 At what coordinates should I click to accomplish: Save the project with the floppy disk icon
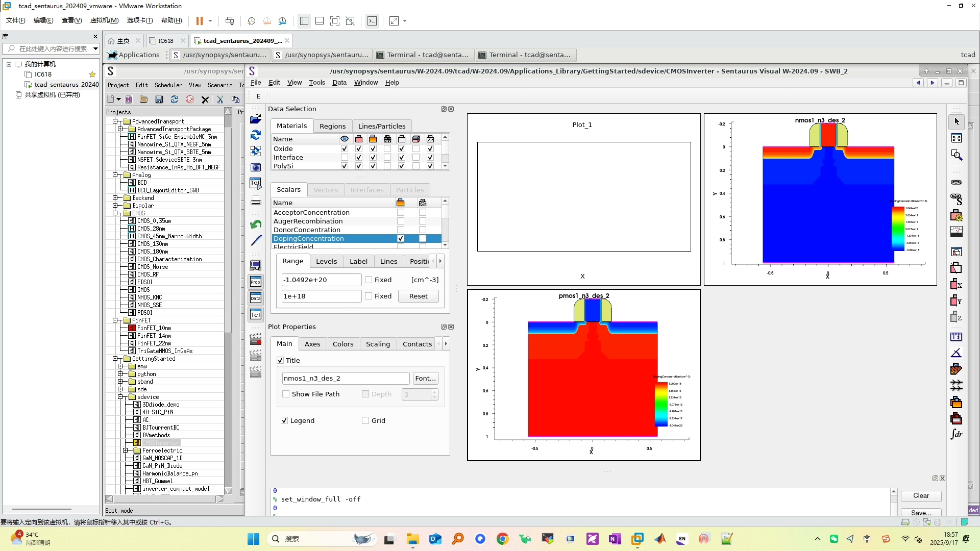tap(159, 99)
